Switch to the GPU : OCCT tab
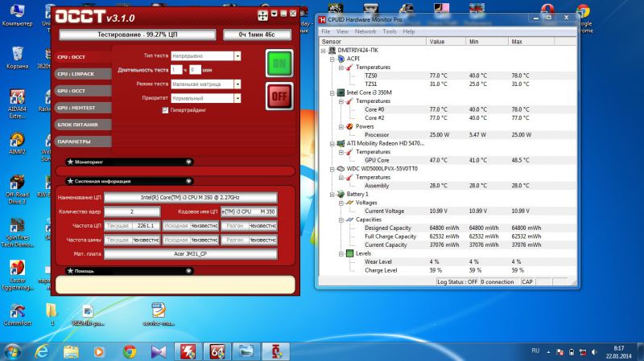The height and width of the screenshot is (361, 644). pos(83,91)
